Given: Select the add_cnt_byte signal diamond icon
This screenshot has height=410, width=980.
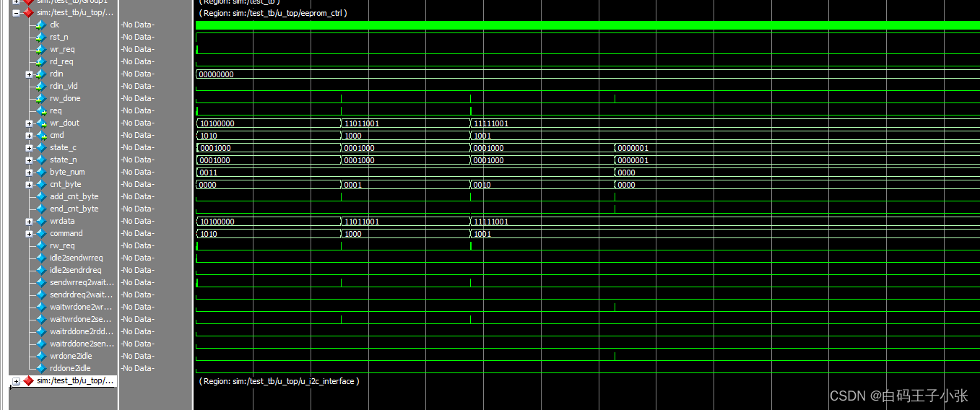Looking at the screenshot, I should click(41, 196).
